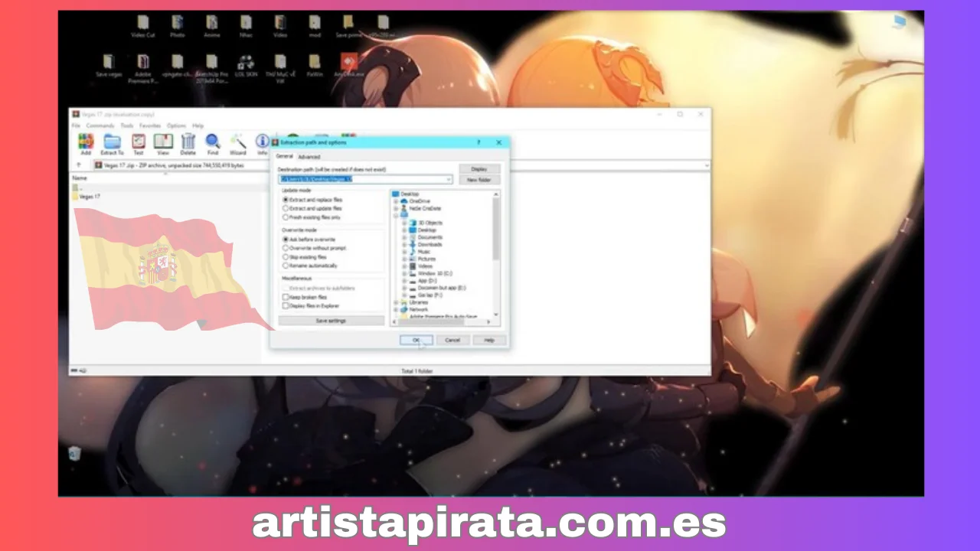Viewport: 980px width, 551px height.
Task: Switch to the Advanced tab
Action: (x=309, y=157)
